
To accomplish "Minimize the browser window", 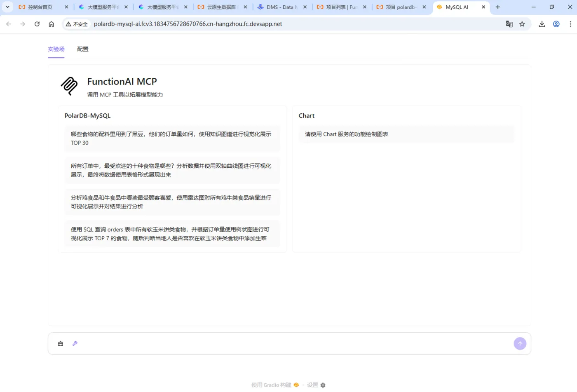I will point(533,7).
